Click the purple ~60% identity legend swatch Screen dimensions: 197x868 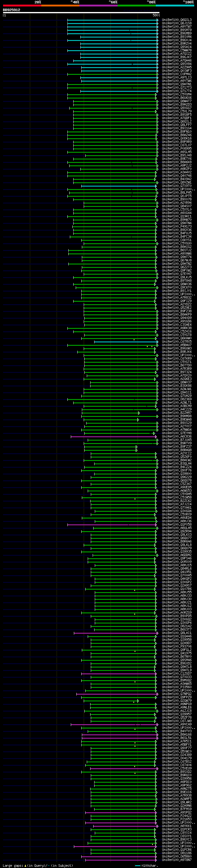tap(98, 6)
